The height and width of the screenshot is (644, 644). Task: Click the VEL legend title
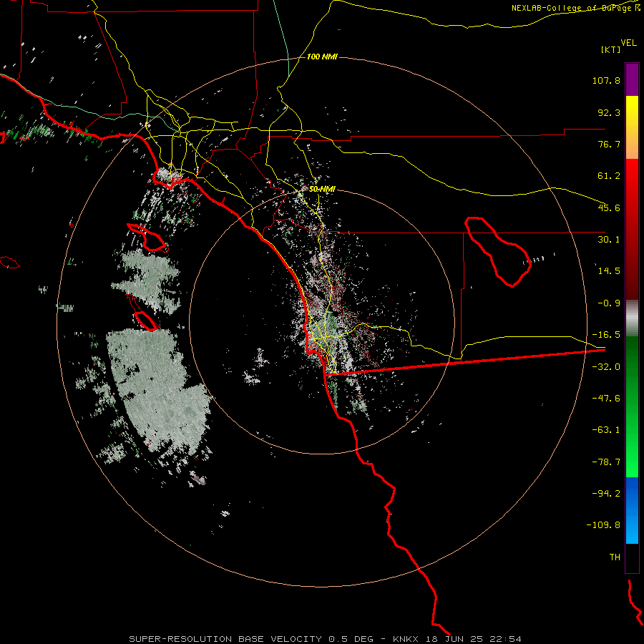tap(628, 42)
